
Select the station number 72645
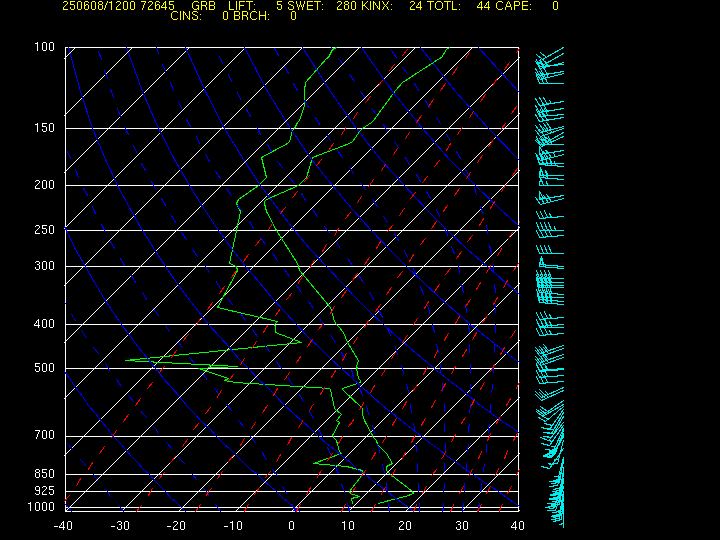(x=158, y=6)
